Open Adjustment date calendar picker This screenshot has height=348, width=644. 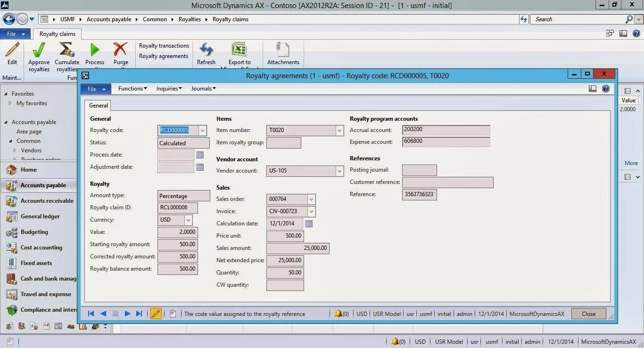click(200, 167)
